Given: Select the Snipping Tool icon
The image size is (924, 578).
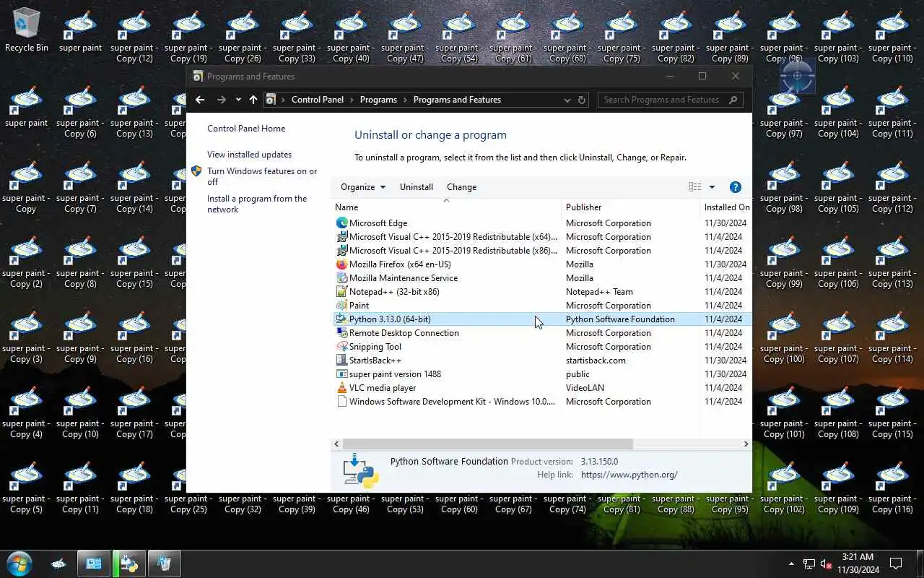Looking at the screenshot, I should tap(342, 347).
